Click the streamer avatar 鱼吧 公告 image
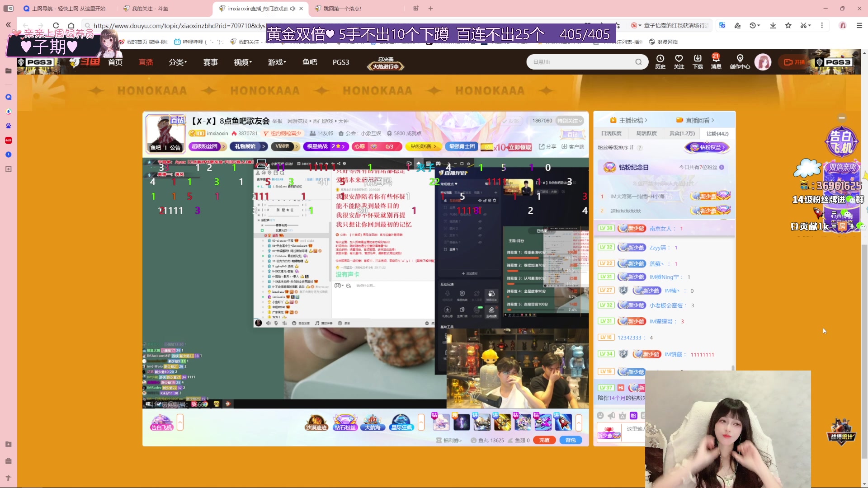The height and width of the screenshot is (488, 868). click(x=165, y=133)
